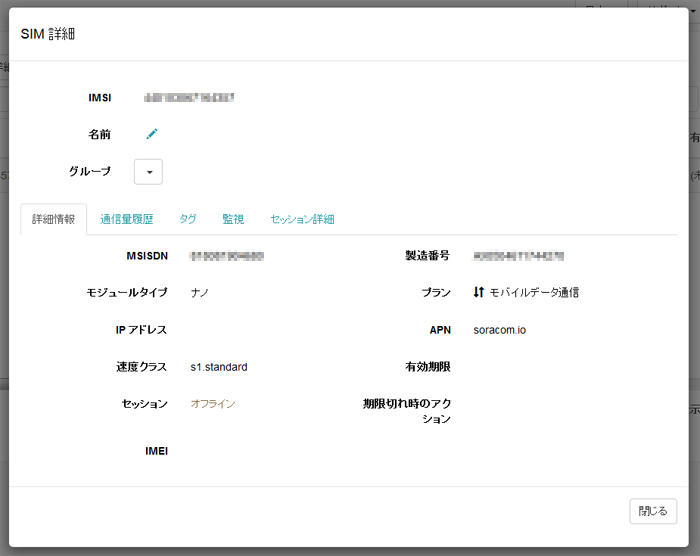This screenshot has width=700, height=556.
Task: Go to the 監視 tab
Action: pos(233,219)
